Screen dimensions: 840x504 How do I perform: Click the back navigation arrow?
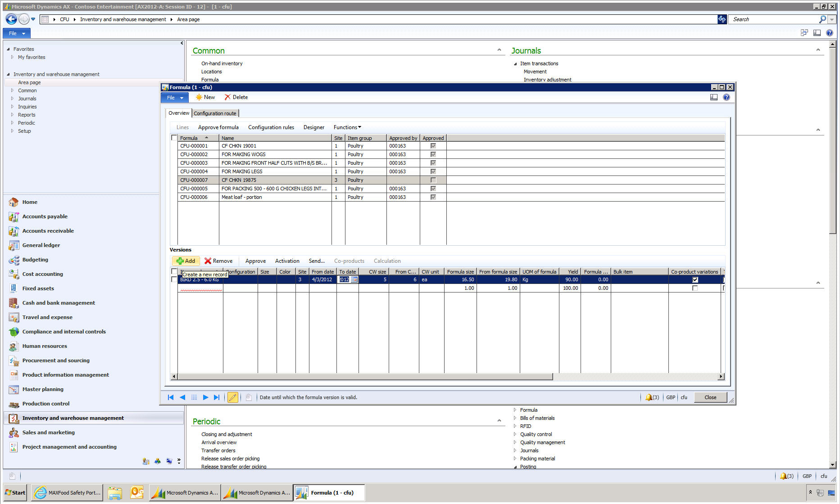[x=11, y=19]
